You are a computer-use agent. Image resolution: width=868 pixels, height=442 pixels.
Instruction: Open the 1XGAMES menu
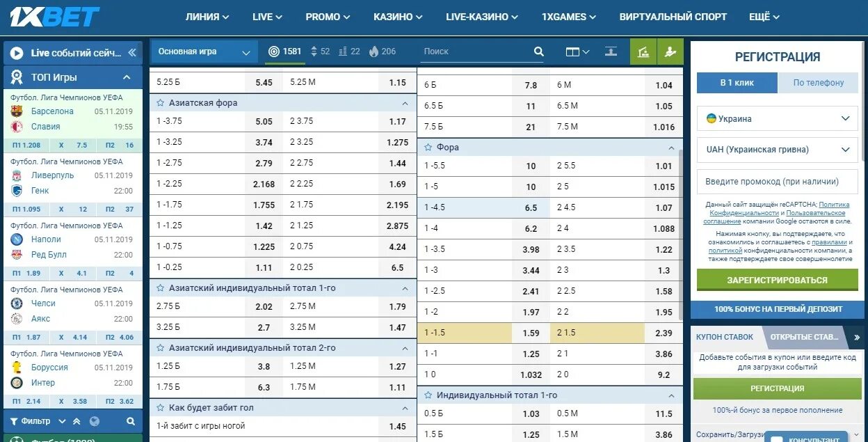pos(569,17)
